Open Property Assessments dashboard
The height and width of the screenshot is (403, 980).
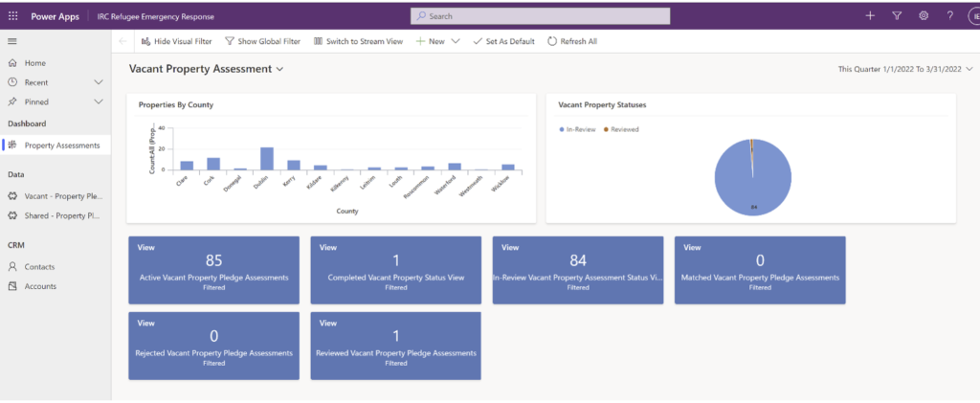point(56,145)
